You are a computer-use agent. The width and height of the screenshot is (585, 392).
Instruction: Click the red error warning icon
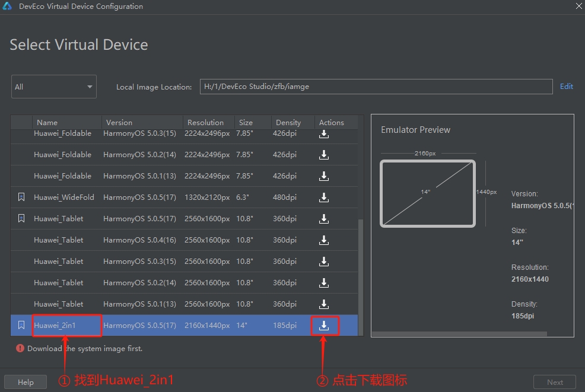coord(20,348)
